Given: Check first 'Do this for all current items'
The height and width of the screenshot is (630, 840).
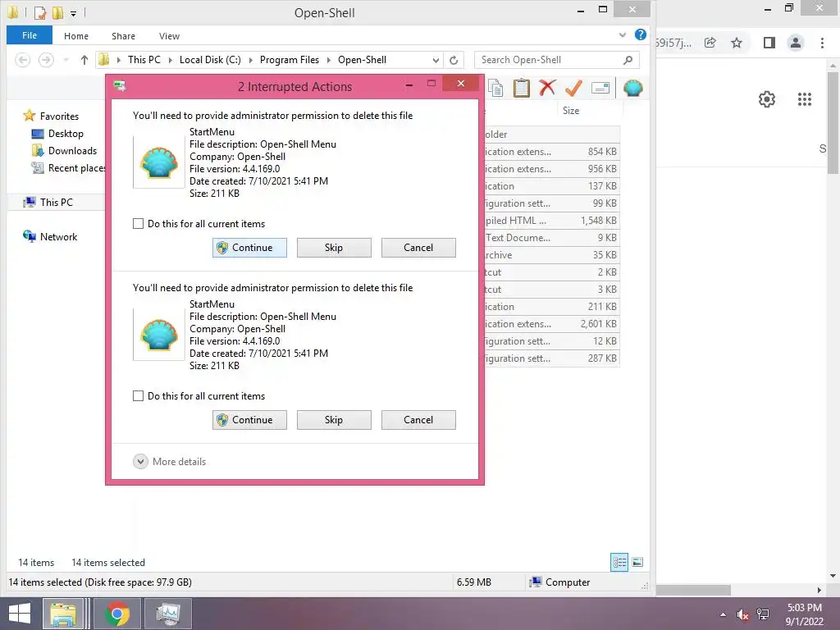Looking at the screenshot, I should point(138,223).
